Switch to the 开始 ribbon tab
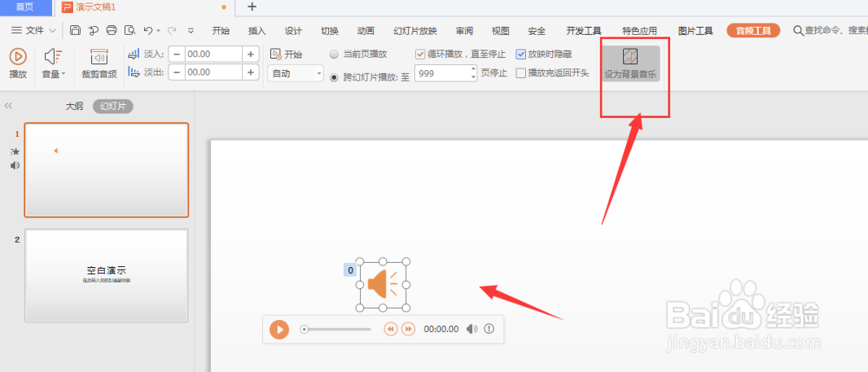 coord(220,31)
